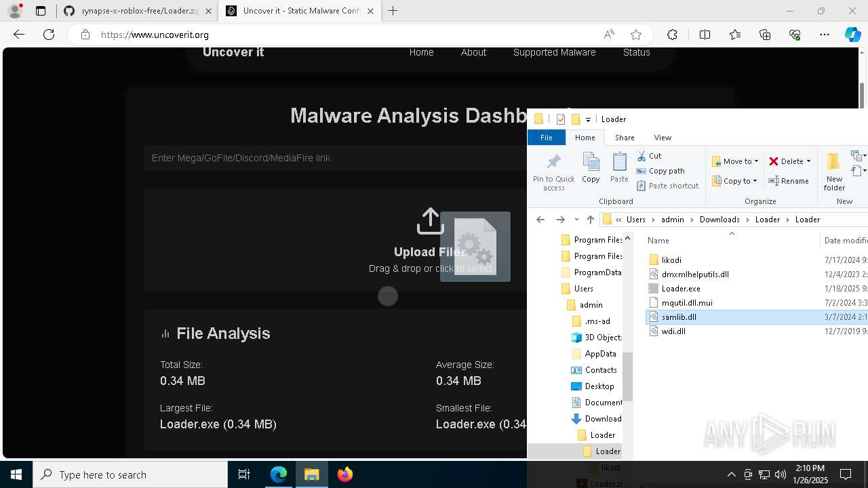Add a new browser tab

point(393,11)
